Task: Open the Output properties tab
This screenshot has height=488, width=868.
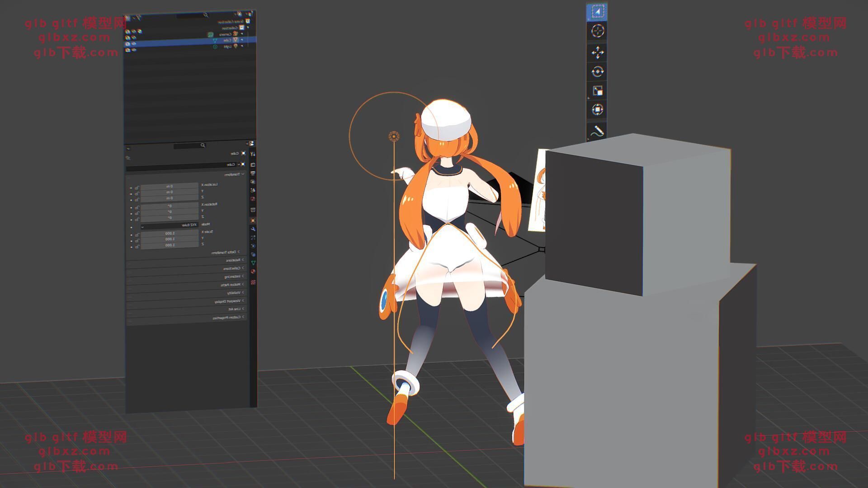Action: 253,174
